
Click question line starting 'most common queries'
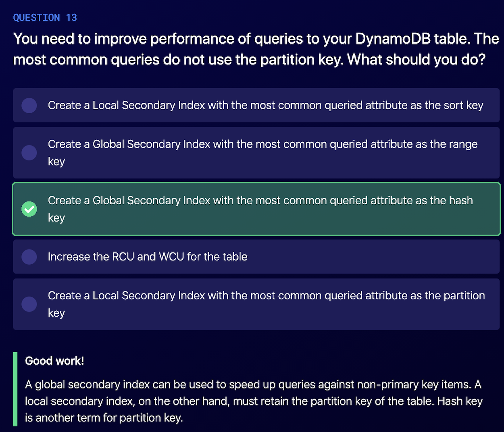[249, 60]
